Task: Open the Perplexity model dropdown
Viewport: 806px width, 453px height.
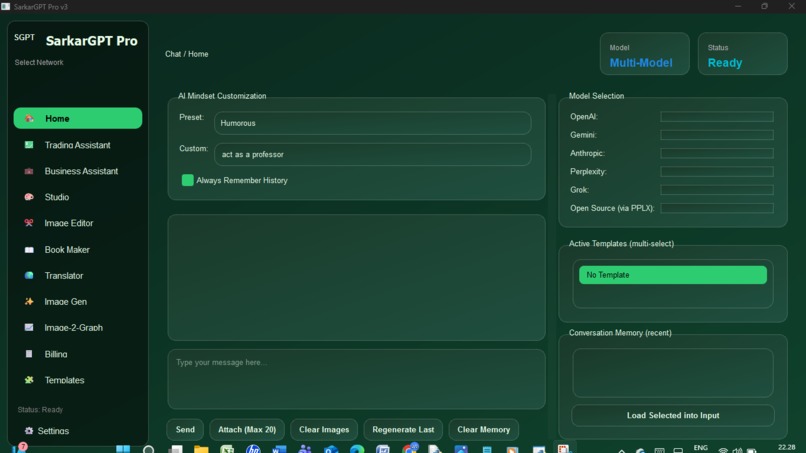Action: click(717, 171)
